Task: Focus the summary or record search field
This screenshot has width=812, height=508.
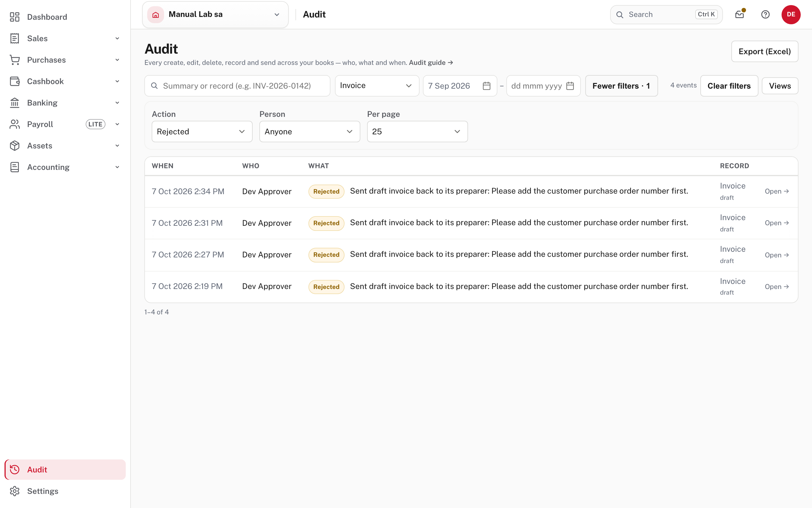Action: click(237, 86)
